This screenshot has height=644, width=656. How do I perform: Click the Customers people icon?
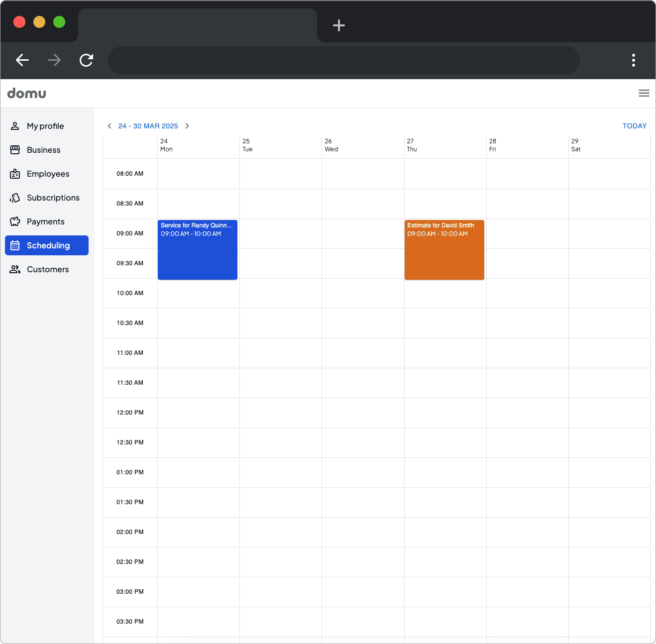[15, 269]
